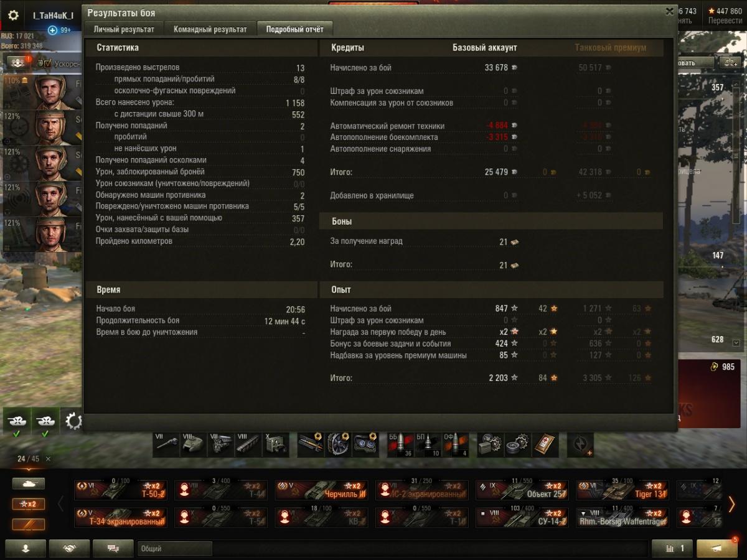Open the second consumable slot with gears
The width and height of the screenshot is (747, 560).
click(x=517, y=445)
